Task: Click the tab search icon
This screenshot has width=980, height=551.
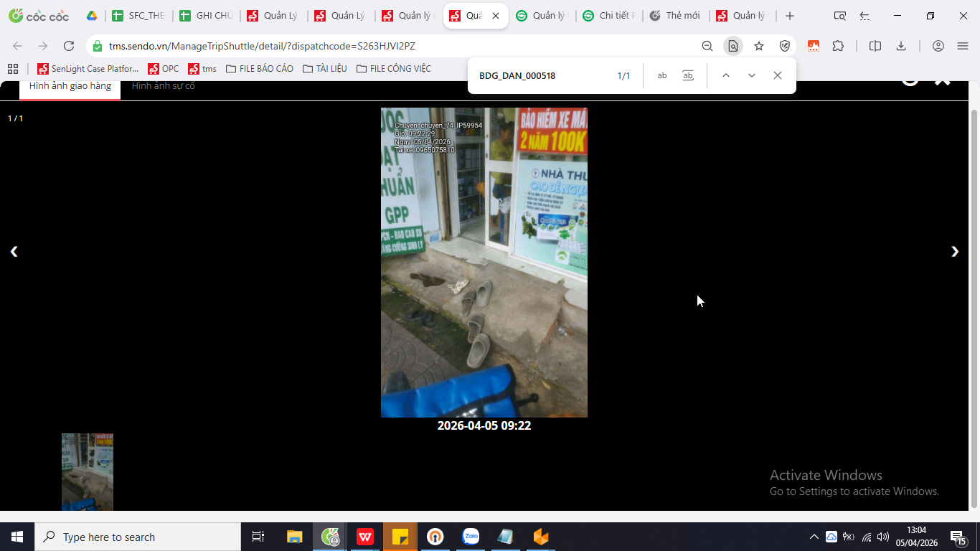Action: click(840, 16)
